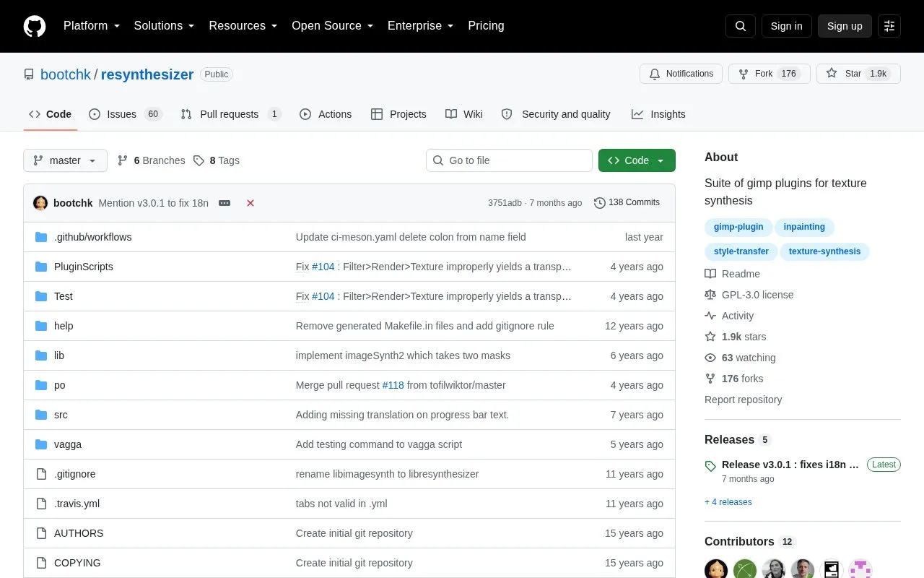Click the Sign up button
Image resolution: width=924 pixels, height=578 pixels.
click(x=845, y=26)
